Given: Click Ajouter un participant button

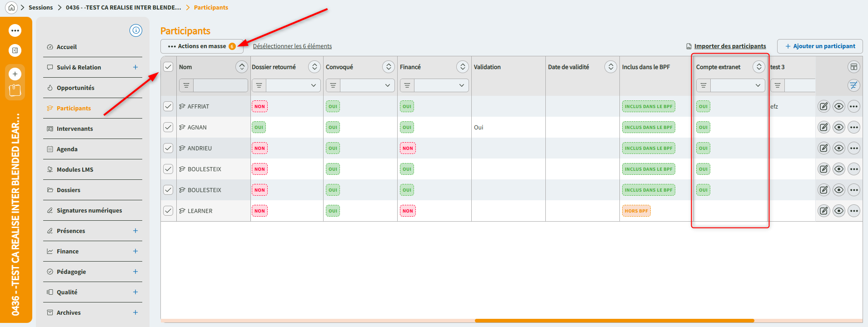Looking at the screenshot, I should pyautogui.click(x=819, y=46).
